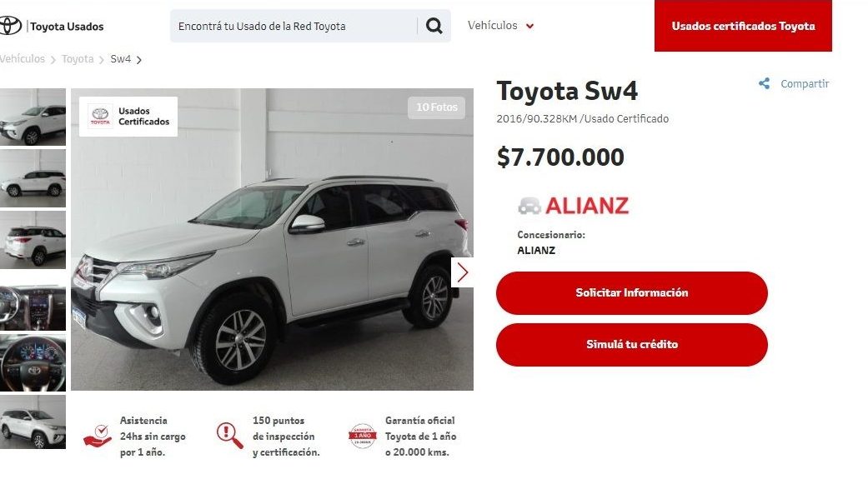This screenshot has height=484, width=868.
Task: Open the Toyota breadcrumb link
Action: (78, 58)
